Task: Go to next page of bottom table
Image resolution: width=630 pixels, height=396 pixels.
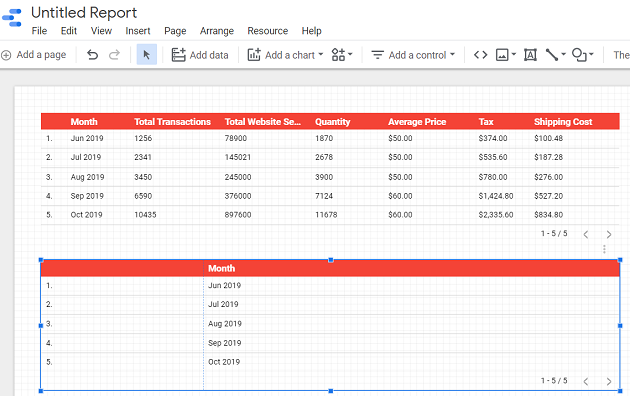Action: [x=609, y=381]
